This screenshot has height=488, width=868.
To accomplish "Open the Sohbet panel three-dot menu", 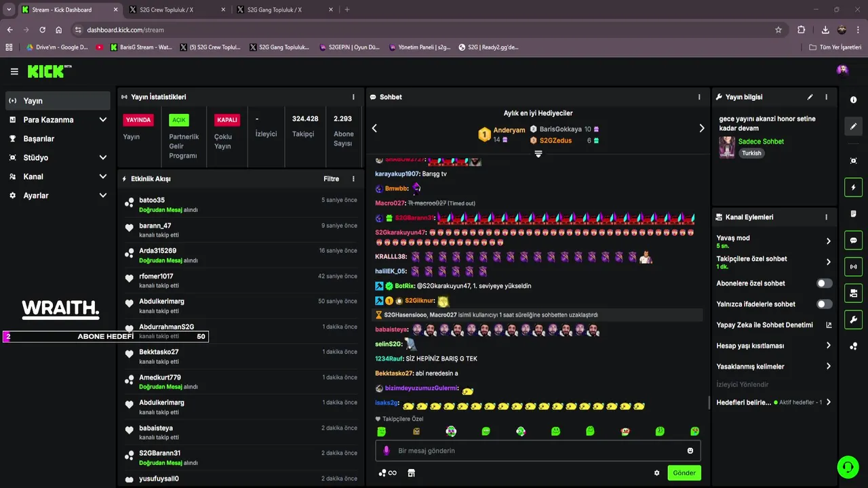I will pyautogui.click(x=699, y=97).
